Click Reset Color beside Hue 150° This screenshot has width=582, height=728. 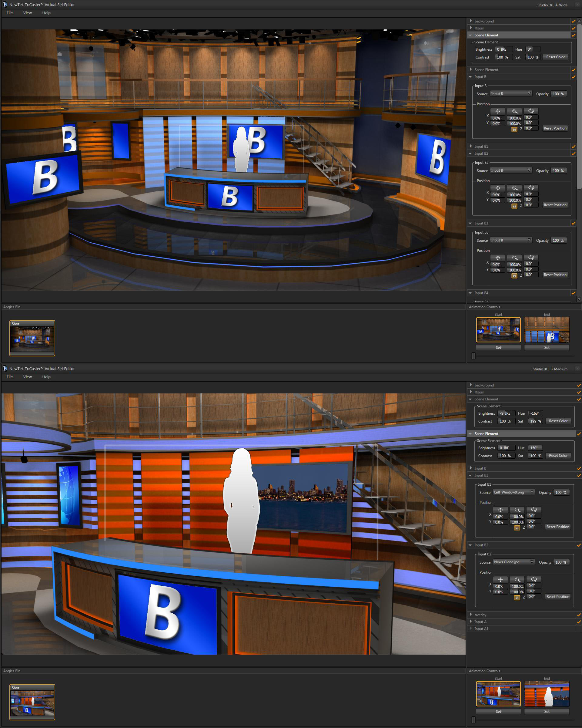point(558,456)
